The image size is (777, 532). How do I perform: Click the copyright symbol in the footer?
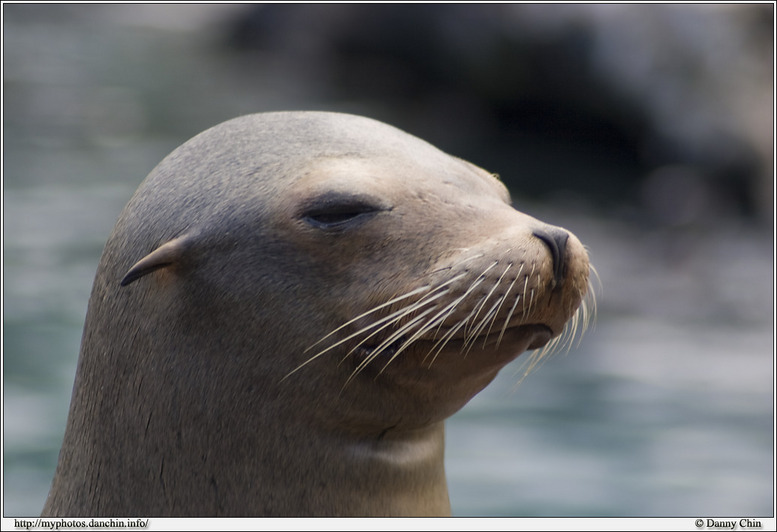(x=699, y=523)
